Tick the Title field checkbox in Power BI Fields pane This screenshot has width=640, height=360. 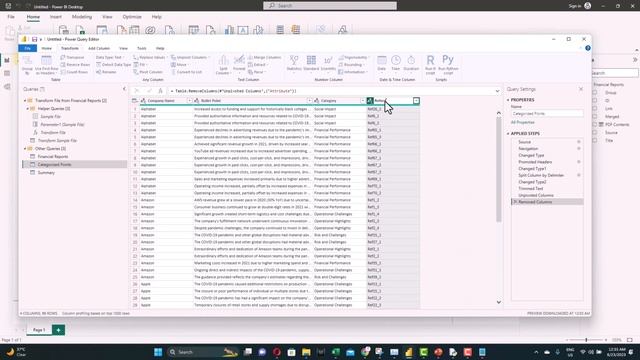pos(595,140)
